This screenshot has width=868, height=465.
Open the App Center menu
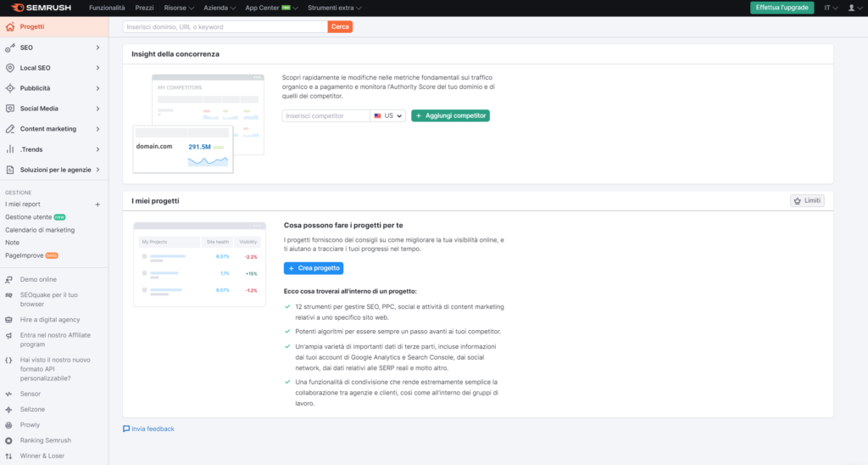pos(271,8)
